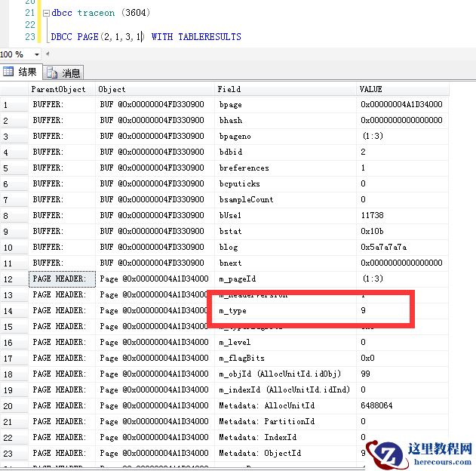Click the 'Metadata: PartitionId' field cell
The height and width of the screenshot is (471, 476).
[285, 421]
